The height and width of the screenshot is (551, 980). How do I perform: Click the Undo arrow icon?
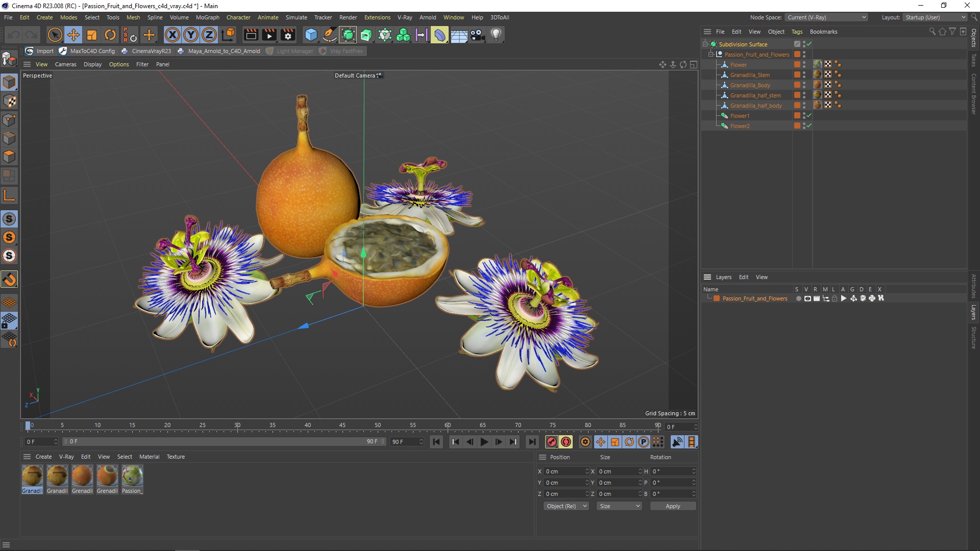click(x=14, y=35)
